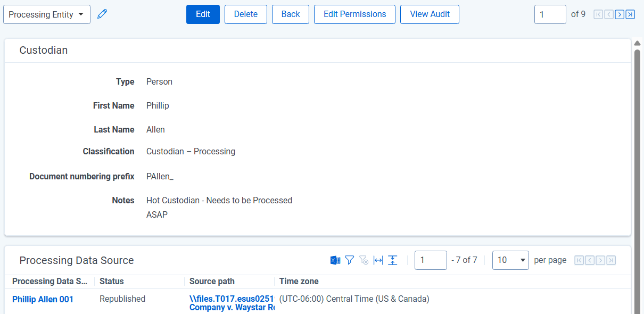Open the \\files.T017 source path link
This screenshot has height=314, width=644.
click(232, 303)
